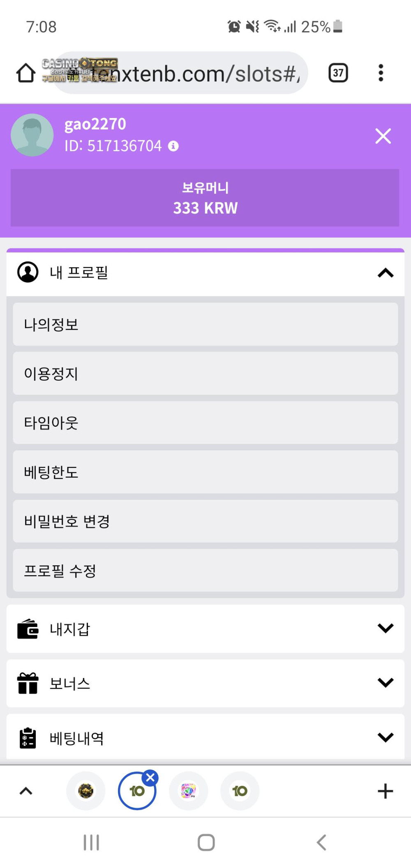Tap the Android back navigation button
Viewport: 411px width, 868px height.
point(321,843)
